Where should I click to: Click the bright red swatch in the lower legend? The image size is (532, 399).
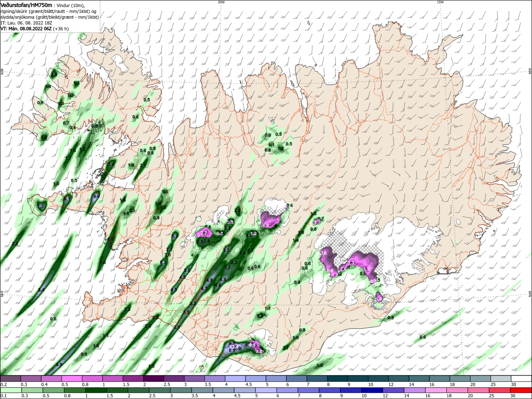tap(522, 390)
